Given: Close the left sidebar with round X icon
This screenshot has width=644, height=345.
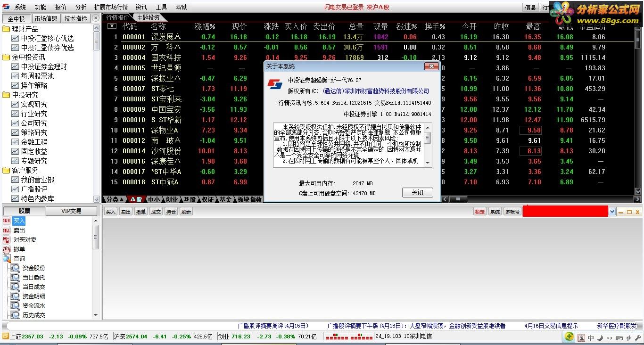Looking at the screenshot, I should [x=96, y=18].
